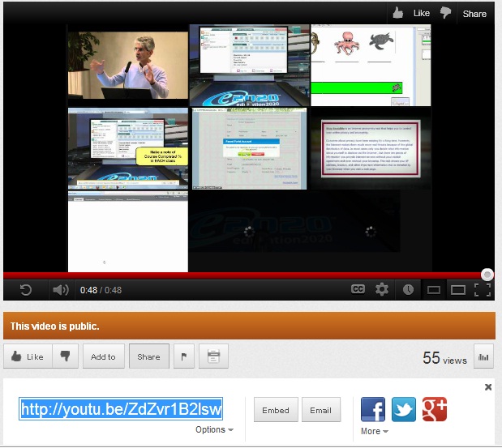Click the replay video button
This screenshot has width=502, height=448.
26,290
